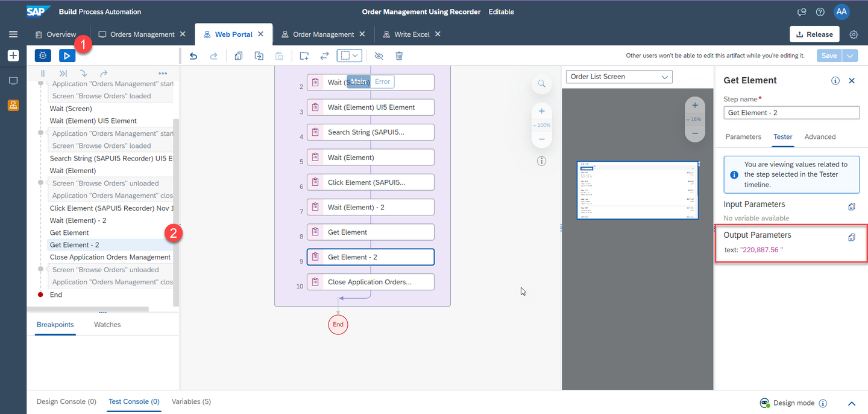Expand the bottom console chevron
868x414 pixels.
[852, 403]
